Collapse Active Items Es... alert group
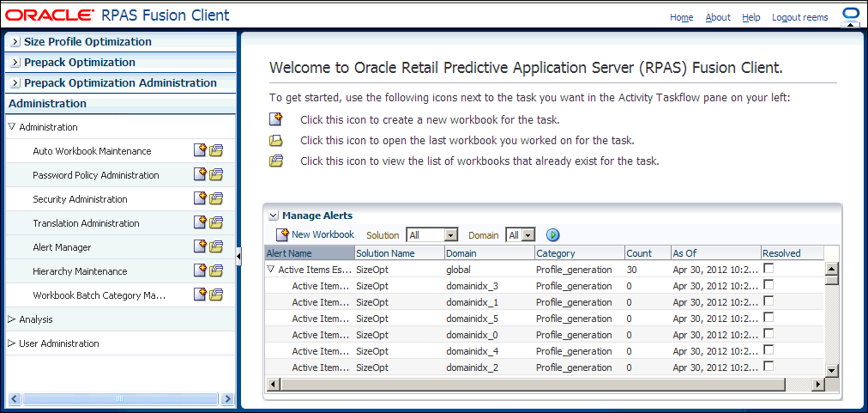The image size is (868, 413). pyautogui.click(x=271, y=270)
